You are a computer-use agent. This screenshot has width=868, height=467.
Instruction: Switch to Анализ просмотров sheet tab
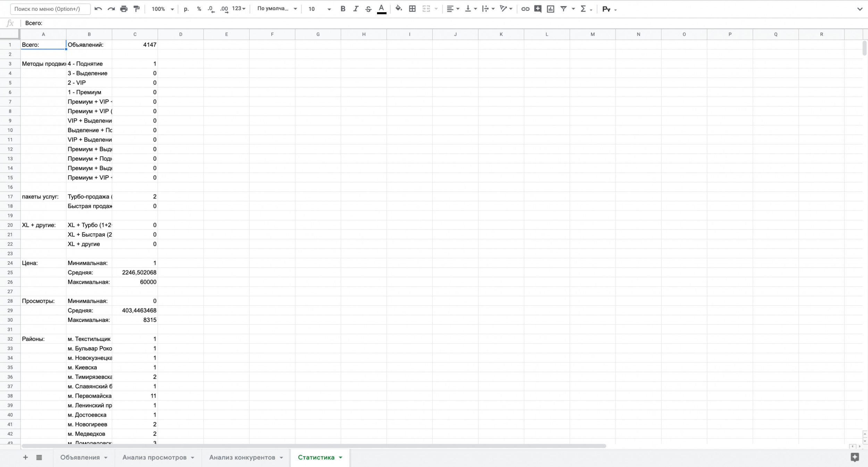155,457
